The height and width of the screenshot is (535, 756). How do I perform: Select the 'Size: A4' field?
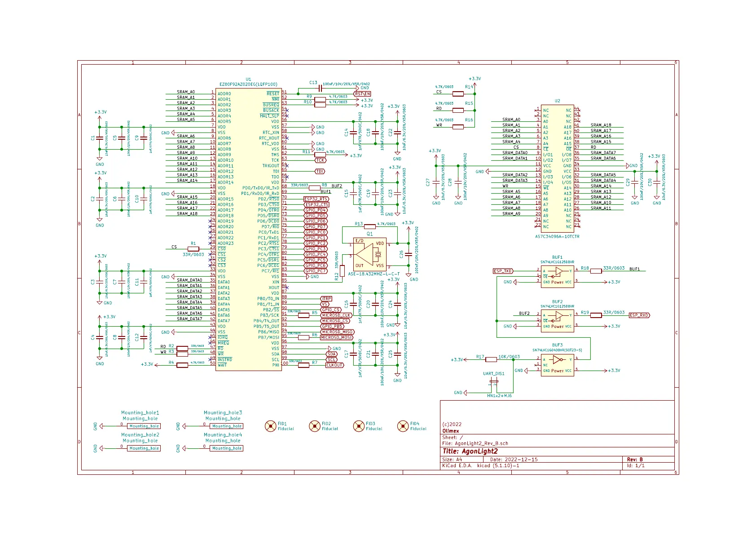tap(452, 460)
